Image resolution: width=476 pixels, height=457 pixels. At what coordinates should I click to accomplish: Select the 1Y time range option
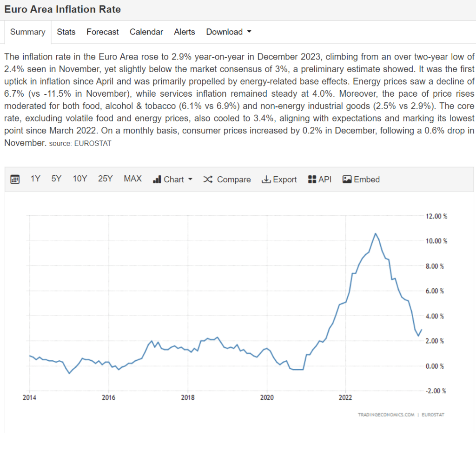[35, 179]
